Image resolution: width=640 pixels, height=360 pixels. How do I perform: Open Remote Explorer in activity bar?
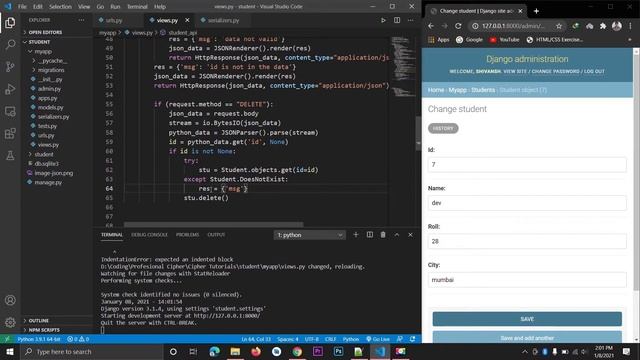10,111
